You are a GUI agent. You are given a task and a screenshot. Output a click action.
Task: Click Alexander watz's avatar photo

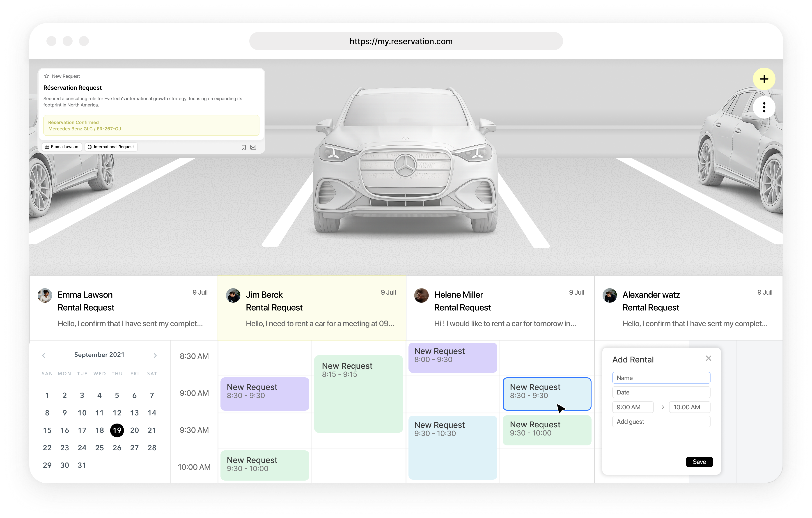point(610,296)
